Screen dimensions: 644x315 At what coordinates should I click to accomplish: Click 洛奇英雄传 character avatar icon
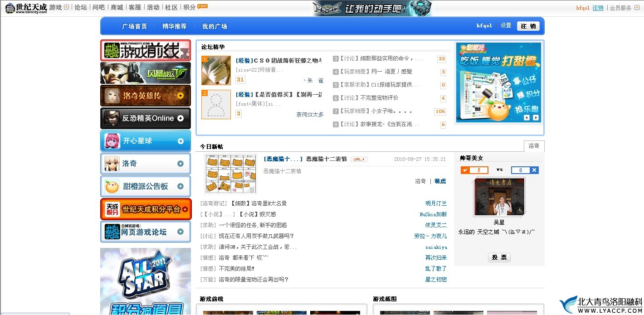tap(112, 96)
